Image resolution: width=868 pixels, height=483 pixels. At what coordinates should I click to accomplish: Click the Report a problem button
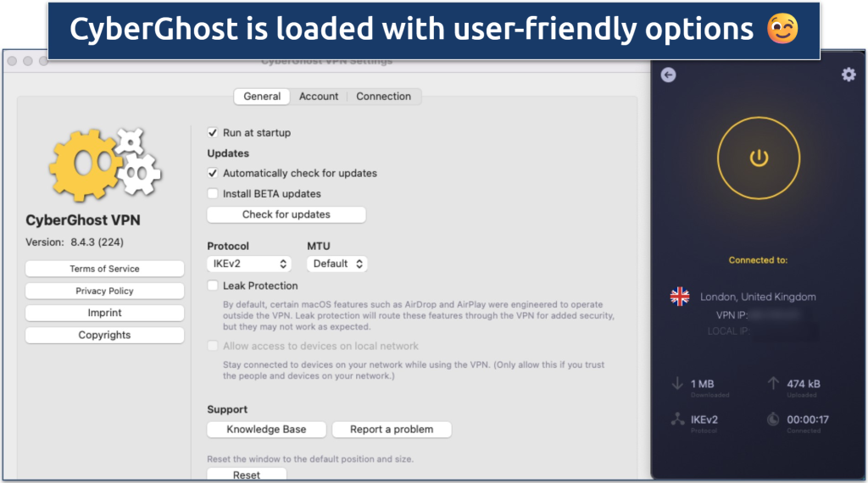click(392, 430)
